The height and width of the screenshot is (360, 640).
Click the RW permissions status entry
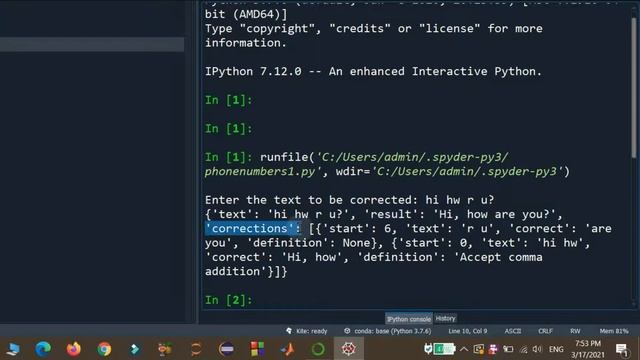pos(575,331)
